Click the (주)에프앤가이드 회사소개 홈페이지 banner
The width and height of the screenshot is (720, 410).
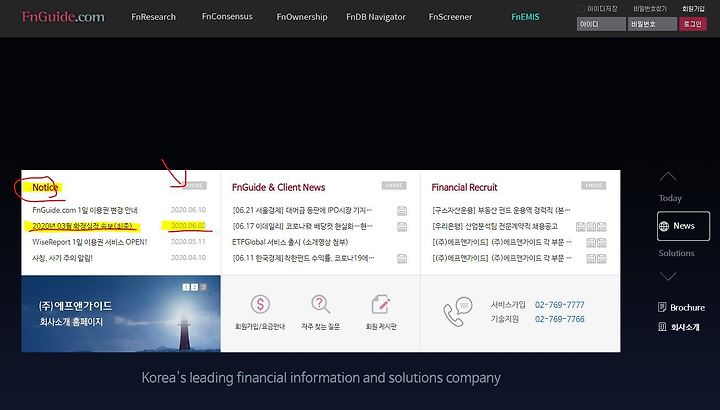tap(121, 314)
